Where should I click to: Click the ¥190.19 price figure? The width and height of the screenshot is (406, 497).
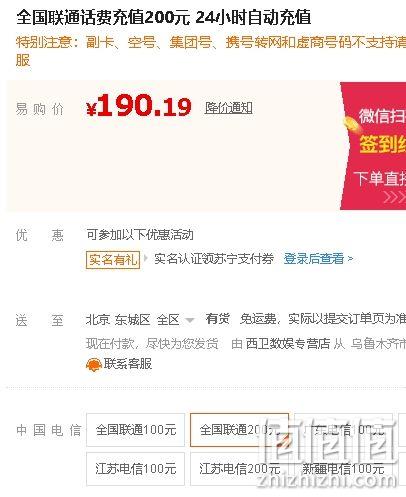coord(139,106)
